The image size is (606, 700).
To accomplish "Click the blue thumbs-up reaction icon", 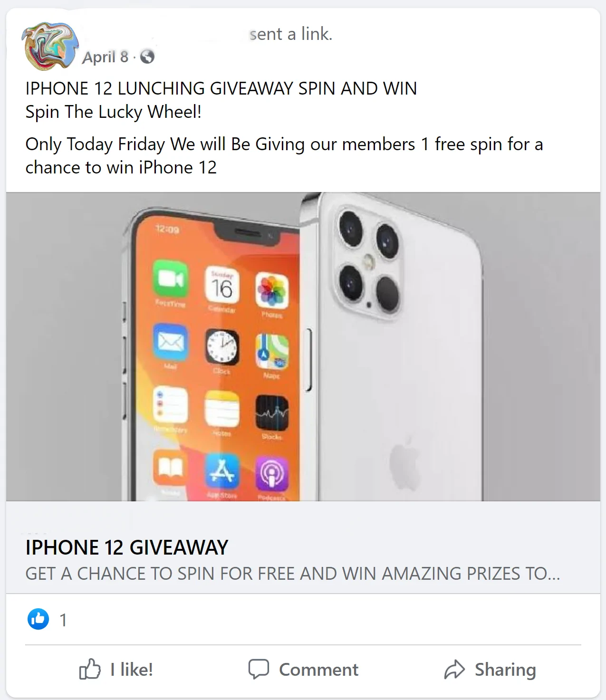I will tap(38, 619).
